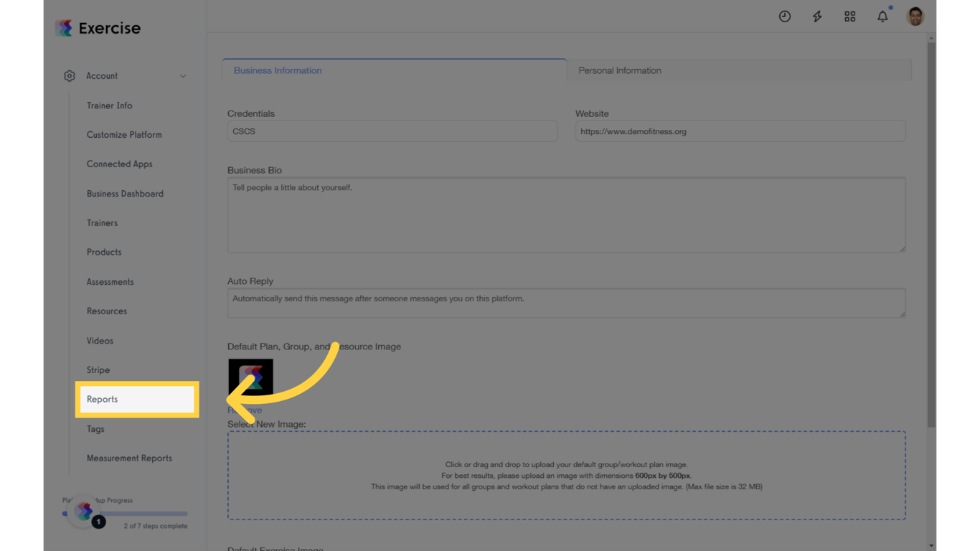Click the profile avatar photo
The image size is (980, 551).
[915, 16]
